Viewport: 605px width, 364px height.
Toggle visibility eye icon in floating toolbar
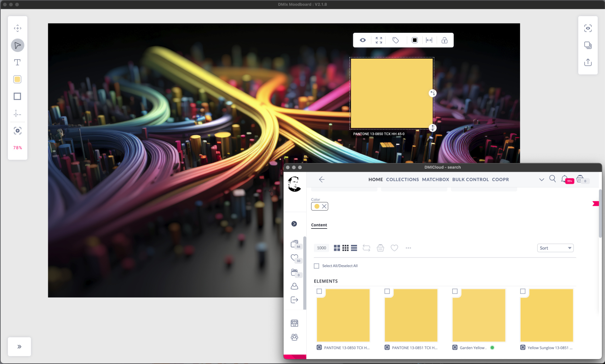pyautogui.click(x=363, y=40)
